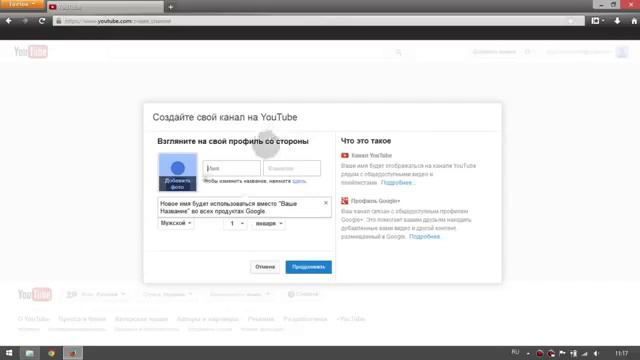Image resolution: width=640 pixels, height=360 pixels.
Task: Click the +YouTube footer link
Action: coord(351,319)
